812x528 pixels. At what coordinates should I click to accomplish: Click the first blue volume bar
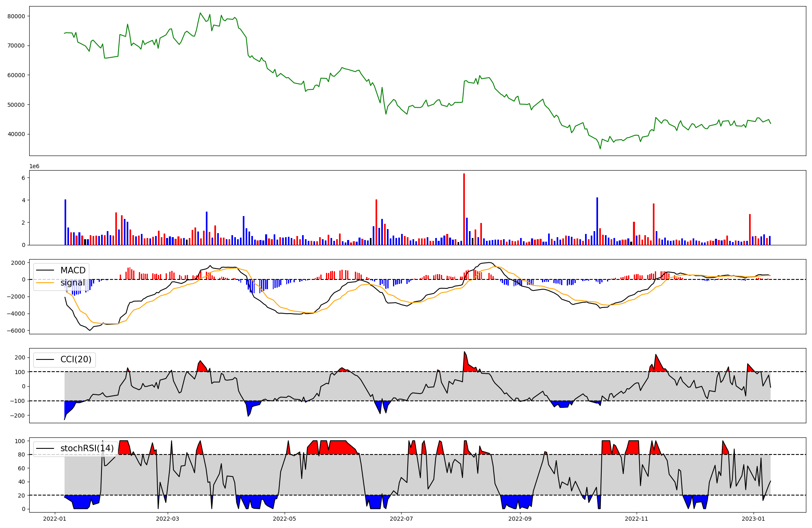coord(65,222)
